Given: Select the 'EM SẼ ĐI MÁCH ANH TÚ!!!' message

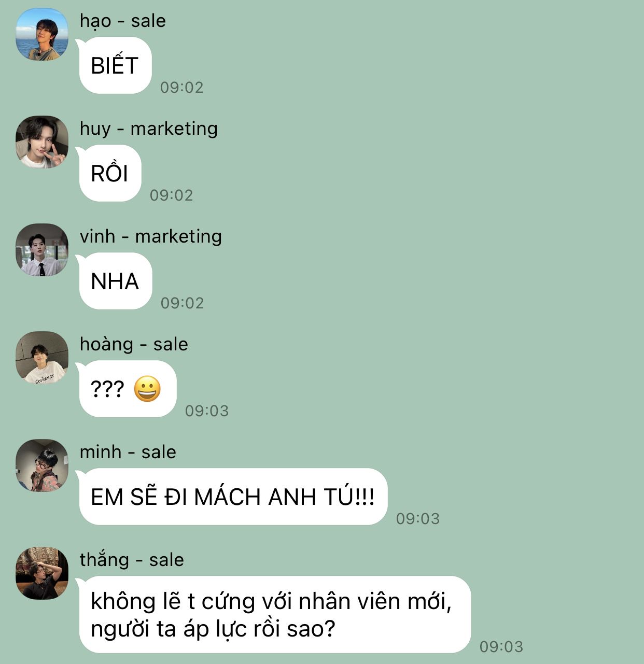Looking at the screenshot, I should [232, 497].
